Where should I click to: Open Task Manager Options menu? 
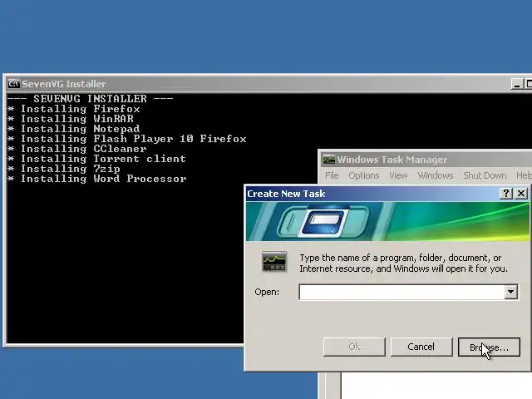coord(364,175)
